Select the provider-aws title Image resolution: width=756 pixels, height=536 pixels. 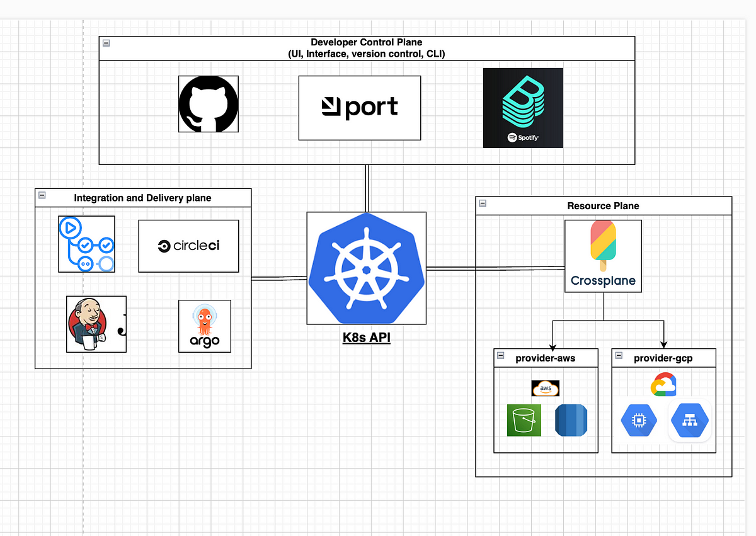[x=546, y=358]
